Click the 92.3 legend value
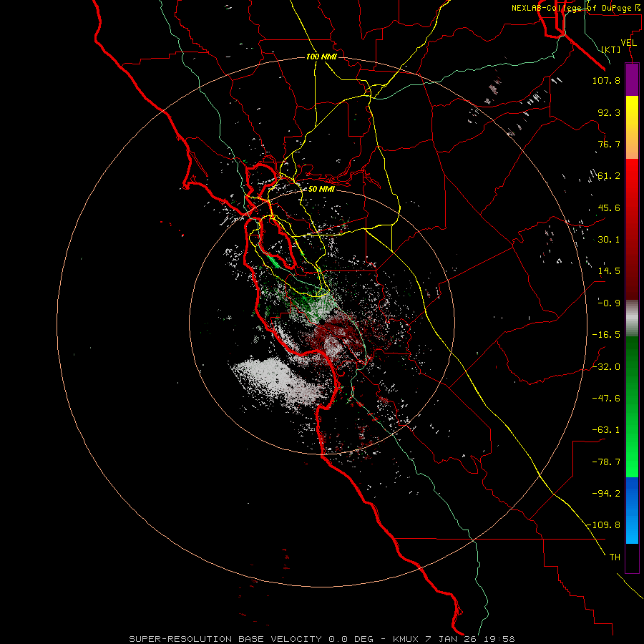The width and height of the screenshot is (644, 644). [609, 112]
